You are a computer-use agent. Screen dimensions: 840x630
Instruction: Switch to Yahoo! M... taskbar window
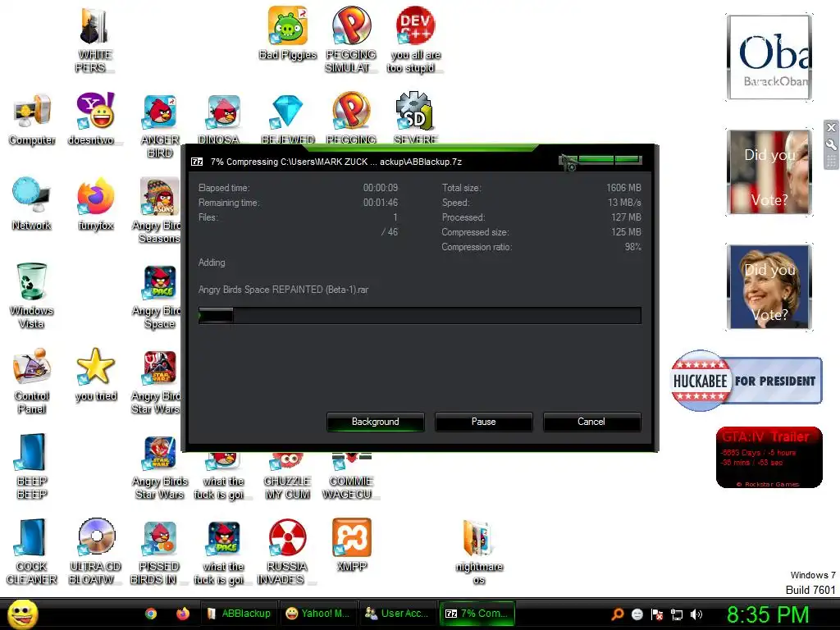coord(317,614)
